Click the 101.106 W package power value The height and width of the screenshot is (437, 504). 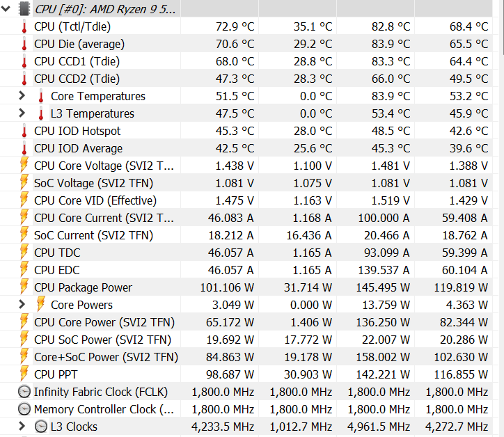[x=227, y=287]
